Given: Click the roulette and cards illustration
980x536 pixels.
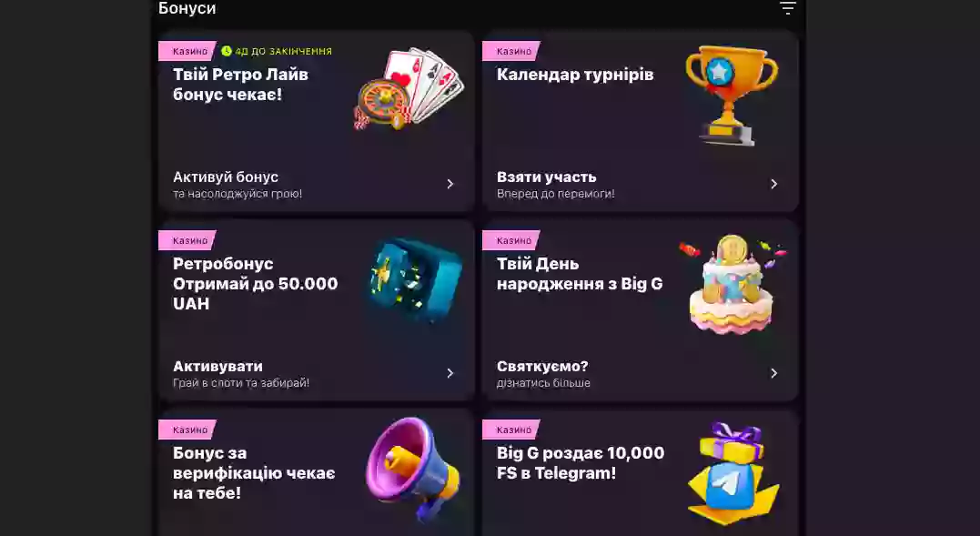Looking at the screenshot, I should 409,88.
